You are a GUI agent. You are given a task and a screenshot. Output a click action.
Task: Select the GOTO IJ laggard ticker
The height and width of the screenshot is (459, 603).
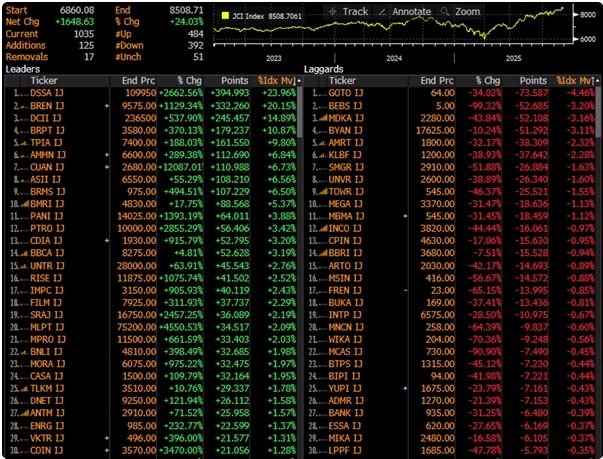345,93
